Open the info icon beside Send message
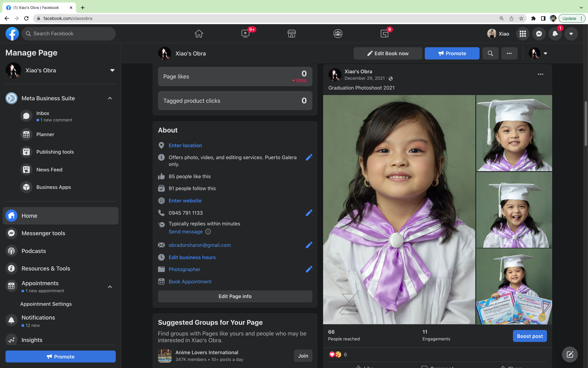588x368 pixels. coord(208,232)
